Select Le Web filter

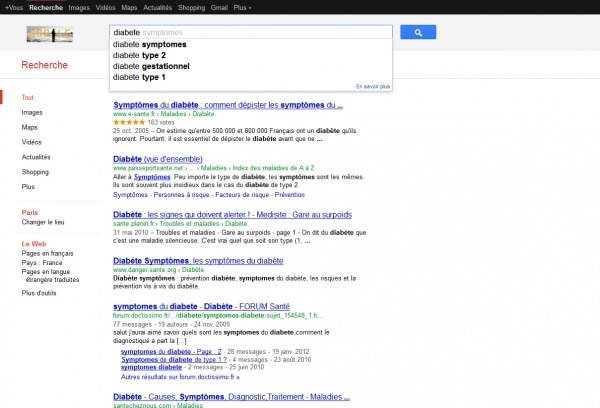(34, 244)
